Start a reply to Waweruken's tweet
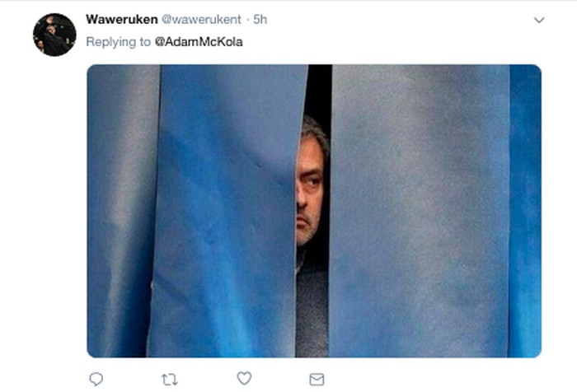 [96, 379]
